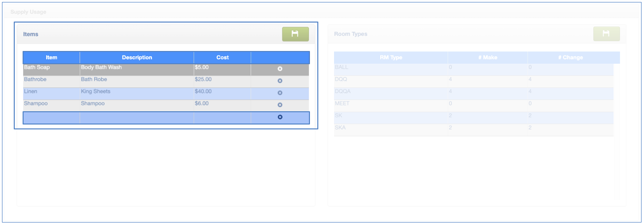Screen dimensions: 644x224
Task: Remove the Bathrobe item row
Action: pyautogui.click(x=280, y=81)
